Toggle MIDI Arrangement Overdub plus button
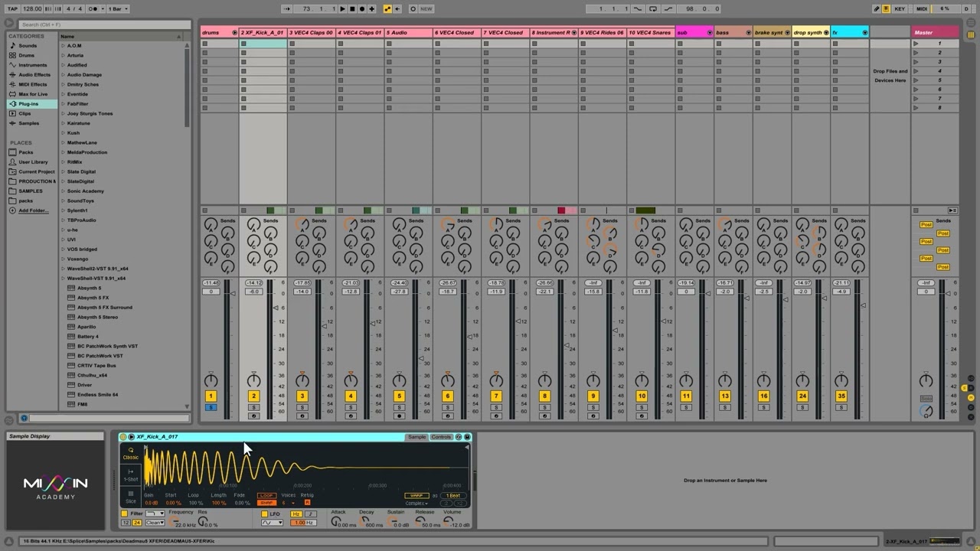The image size is (980, 551). coord(371,8)
